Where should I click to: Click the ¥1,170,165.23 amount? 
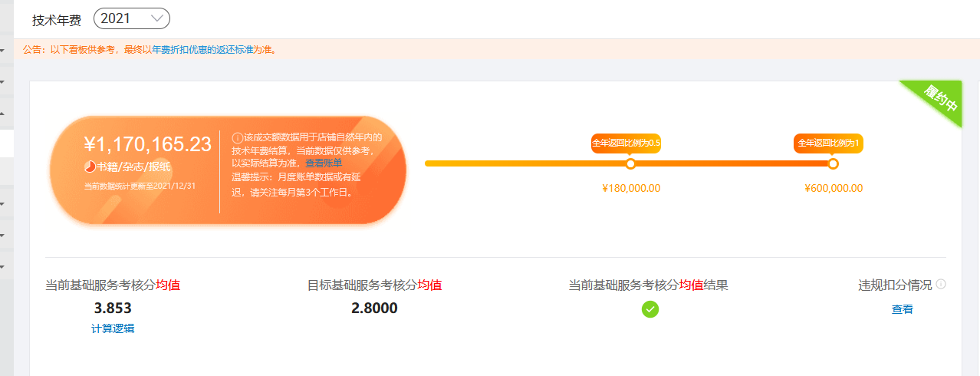[x=147, y=144]
